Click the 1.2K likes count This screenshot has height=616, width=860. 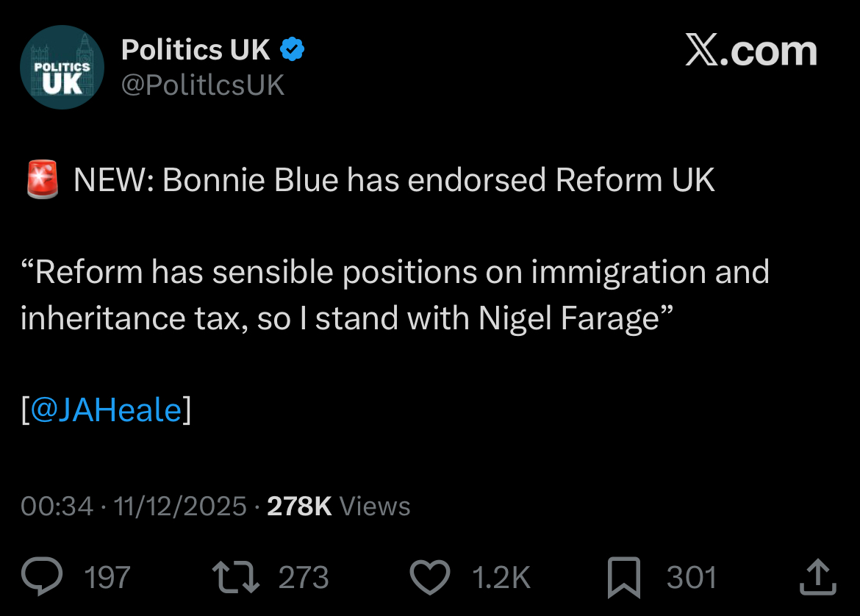point(501,578)
